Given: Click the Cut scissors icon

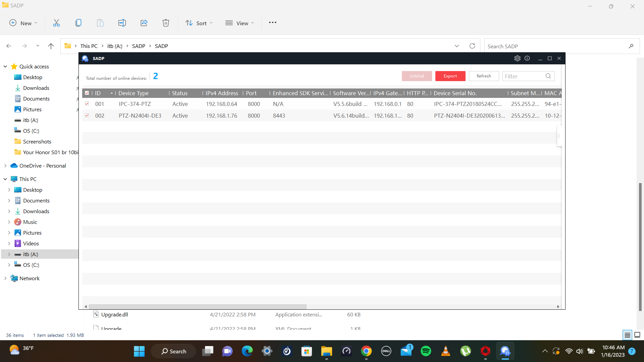Looking at the screenshot, I should [x=56, y=23].
